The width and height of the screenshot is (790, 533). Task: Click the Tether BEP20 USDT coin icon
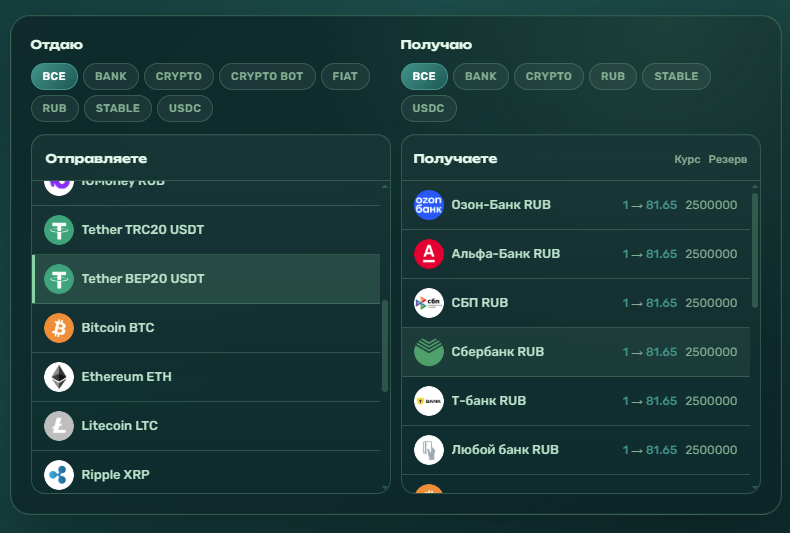[x=59, y=279]
